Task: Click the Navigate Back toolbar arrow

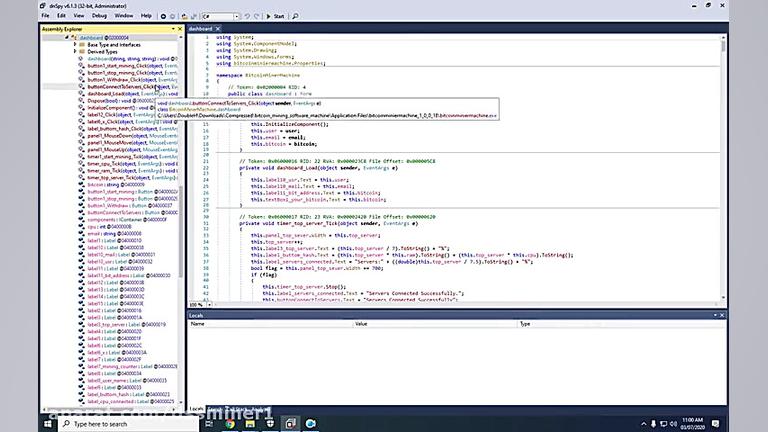Action: (x=164, y=16)
